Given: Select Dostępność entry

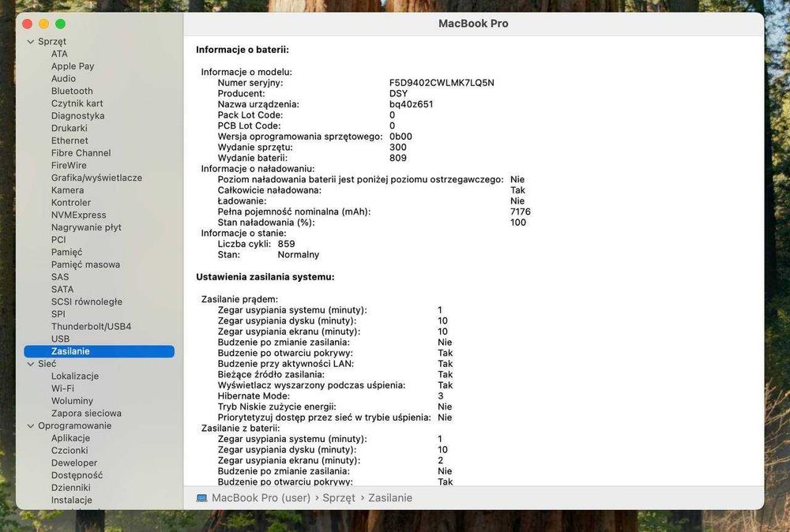Looking at the screenshot, I should [x=77, y=476].
